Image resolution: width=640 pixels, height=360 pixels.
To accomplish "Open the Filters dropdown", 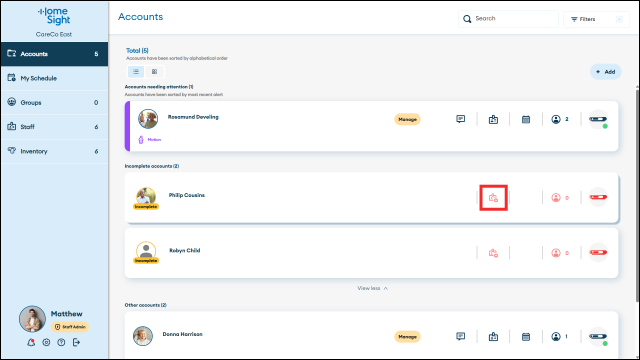I will (x=596, y=19).
